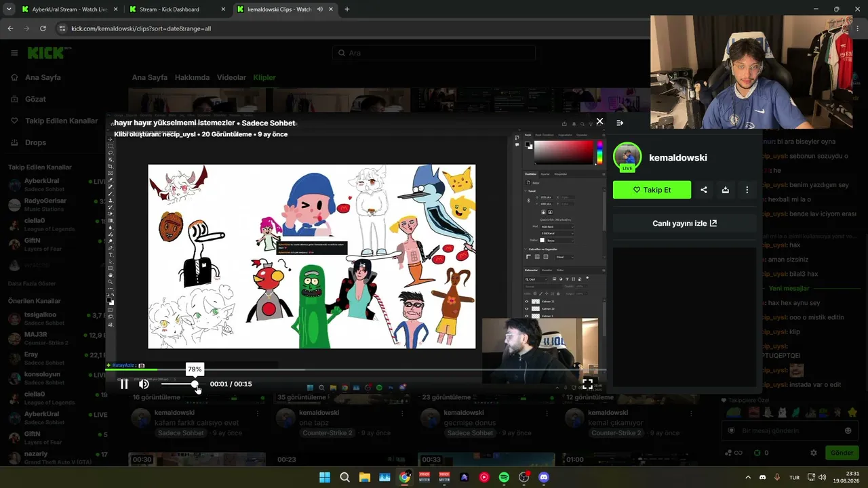This screenshot has width=868, height=488.
Task: Open Gözat in left sidebar
Action: coord(35,99)
